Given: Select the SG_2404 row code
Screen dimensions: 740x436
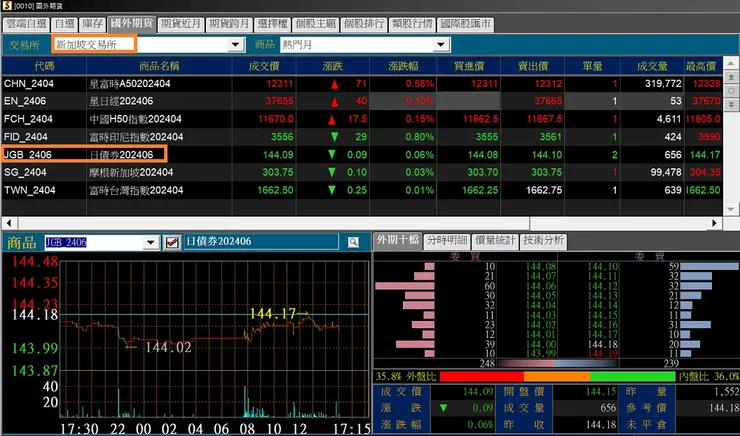Looking at the screenshot, I should (25, 172).
